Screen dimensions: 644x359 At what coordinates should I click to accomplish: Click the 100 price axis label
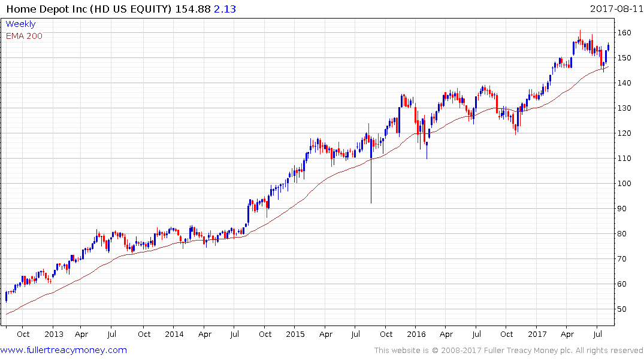624,184
